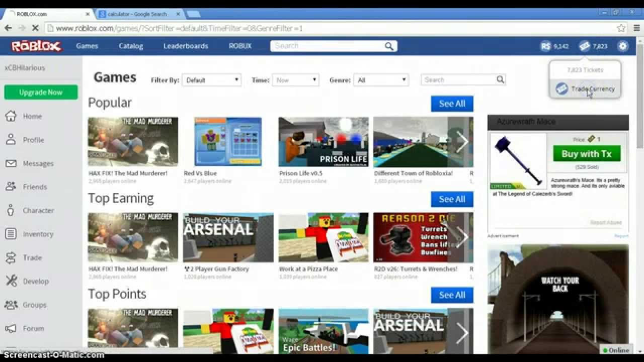Click the 7,823 Tickets text in popup

pyautogui.click(x=585, y=70)
